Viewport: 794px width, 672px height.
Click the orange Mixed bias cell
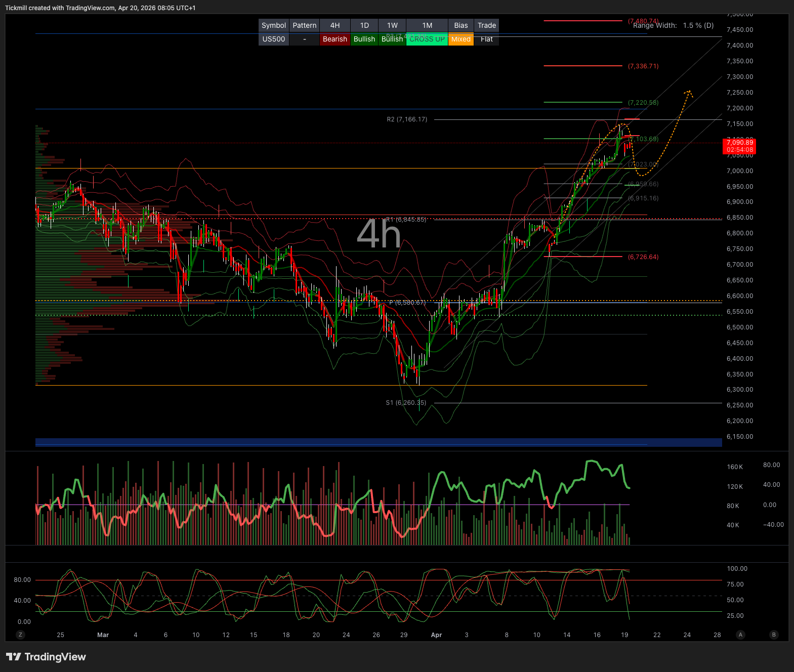tap(461, 39)
